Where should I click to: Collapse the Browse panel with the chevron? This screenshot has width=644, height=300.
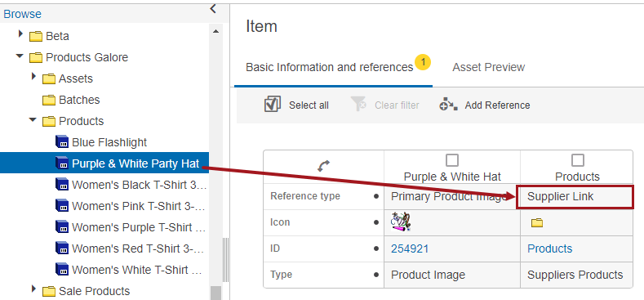[213, 9]
